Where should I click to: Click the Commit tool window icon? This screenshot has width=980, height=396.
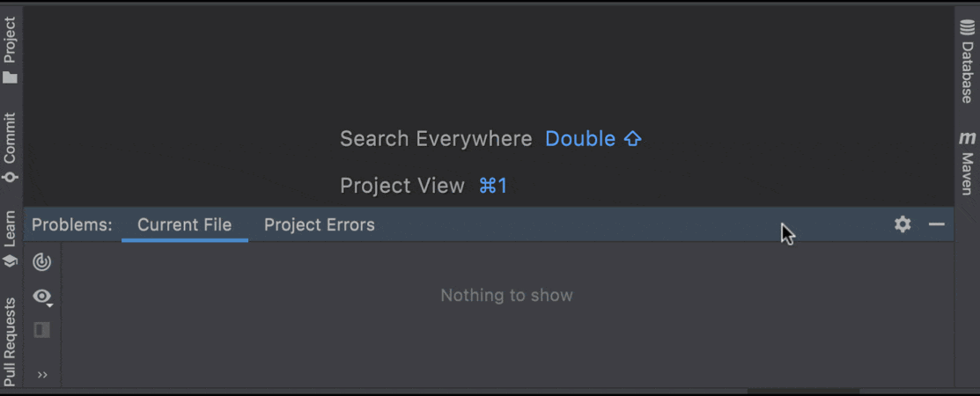tap(11, 177)
